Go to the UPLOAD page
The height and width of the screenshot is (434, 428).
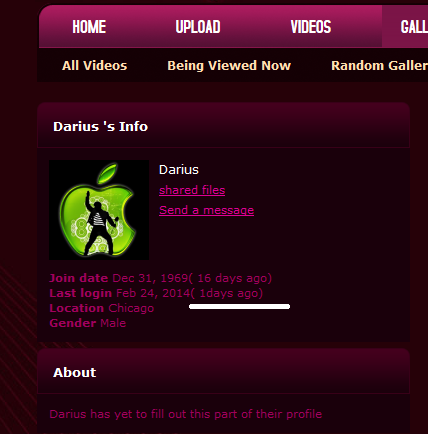[198, 27]
